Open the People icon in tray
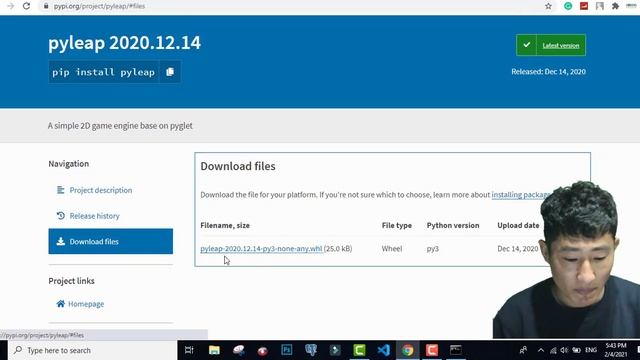The image size is (640, 360). 523,350
